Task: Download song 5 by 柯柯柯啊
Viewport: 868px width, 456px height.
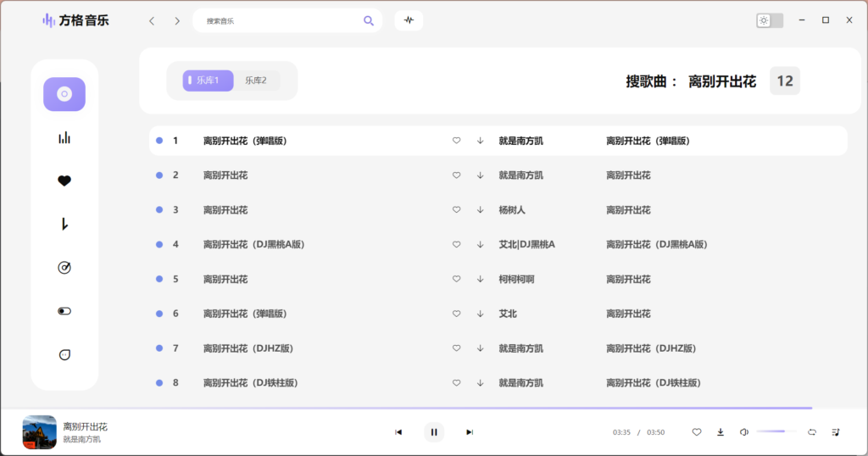Action: point(480,279)
